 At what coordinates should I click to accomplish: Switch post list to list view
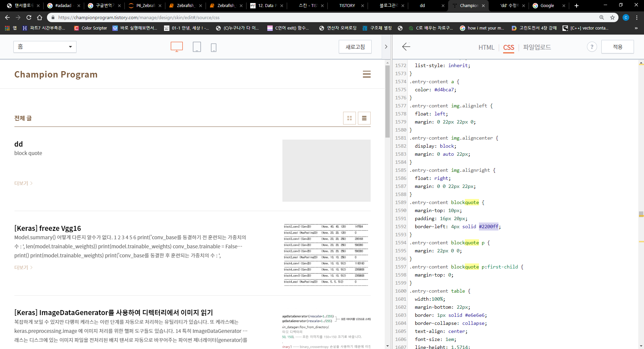point(364,118)
